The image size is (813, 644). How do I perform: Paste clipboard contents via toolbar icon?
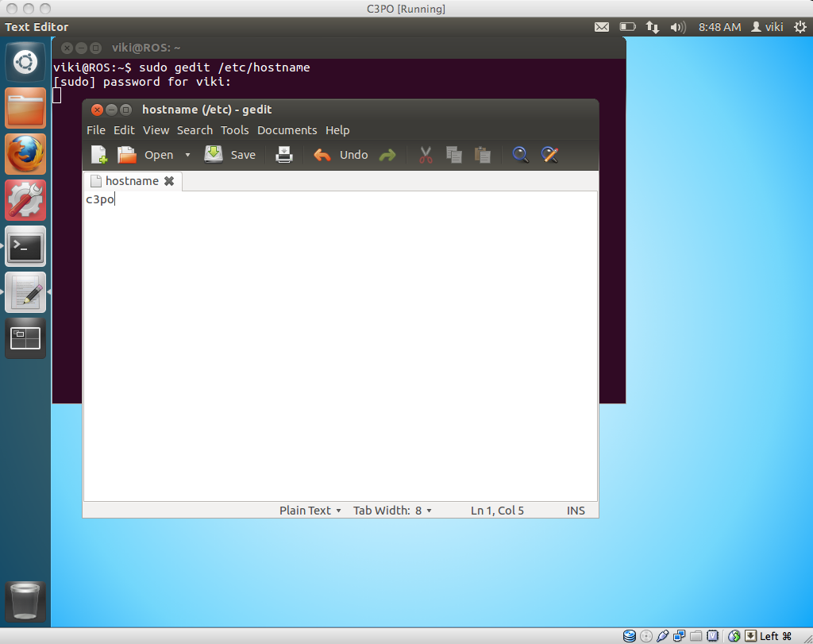click(482, 155)
